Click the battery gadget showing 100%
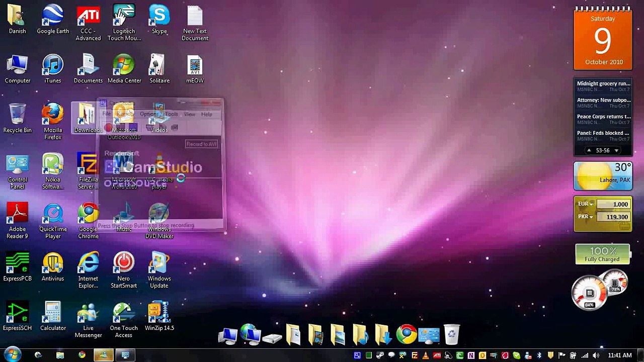Image resolution: width=644 pixels, height=362 pixels. coord(602,254)
